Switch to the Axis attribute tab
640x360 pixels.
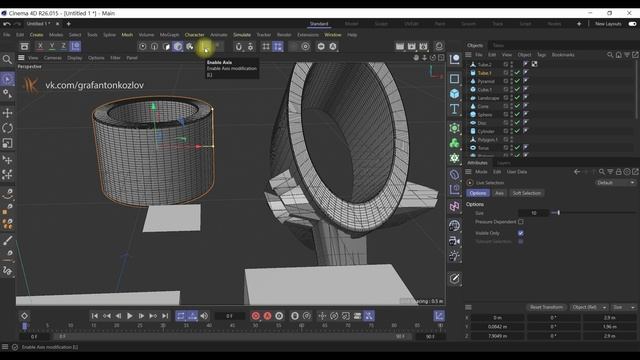pos(499,193)
